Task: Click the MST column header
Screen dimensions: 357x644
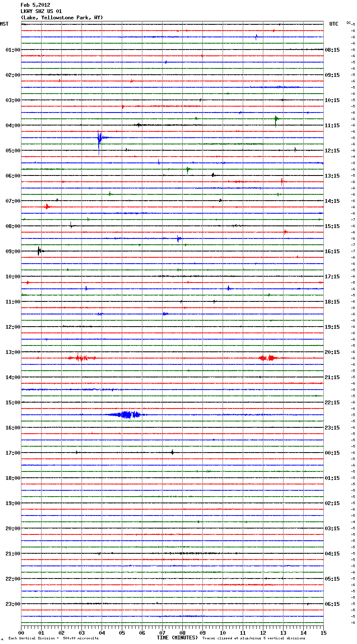Action: [x=4, y=24]
